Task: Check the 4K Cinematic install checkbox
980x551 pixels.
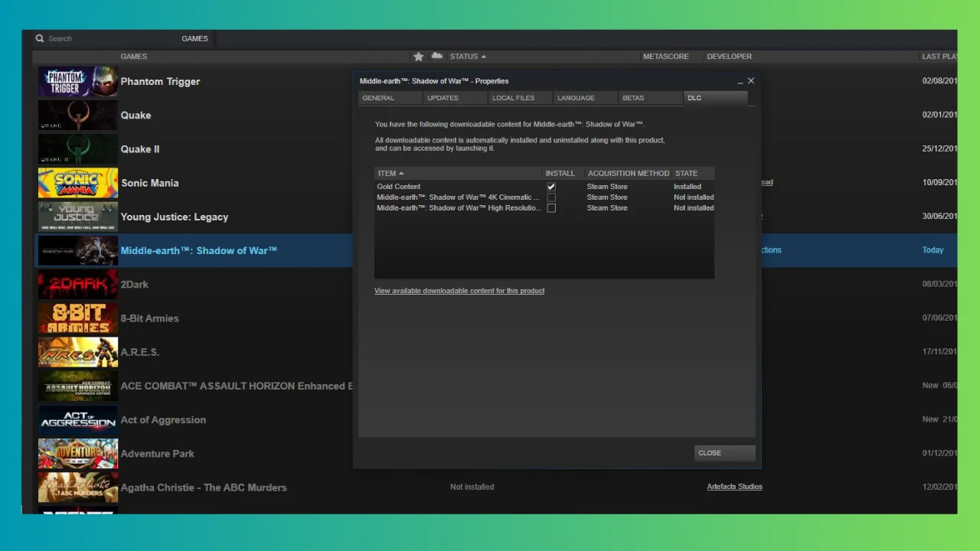Action: [x=551, y=197]
